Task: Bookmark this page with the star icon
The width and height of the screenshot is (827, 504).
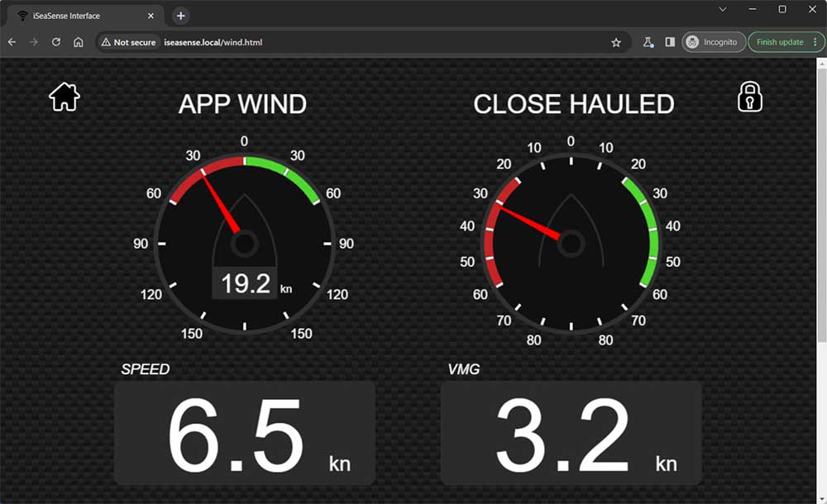Action: (x=616, y=41)
